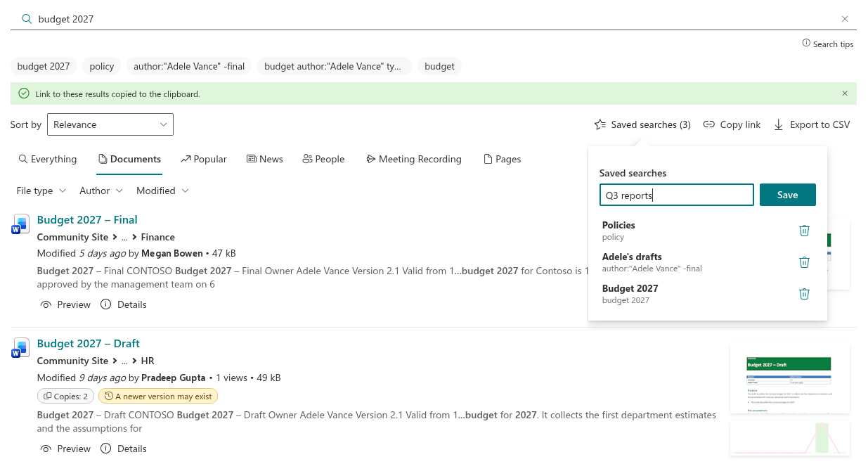The width and height of the screenshot is (868, 464).
Task: Switch to the Meeting Recording tab
Action: click(x=413, y=159)
